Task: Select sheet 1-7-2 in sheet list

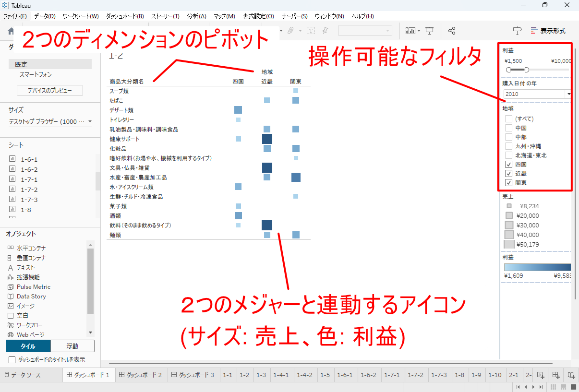Action: [29, 190]
